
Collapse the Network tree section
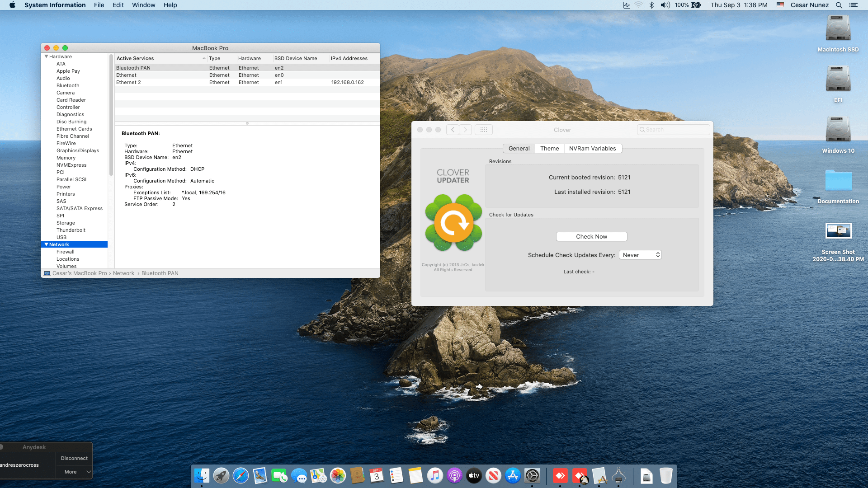pyautogui.click(x=46, y=244)
